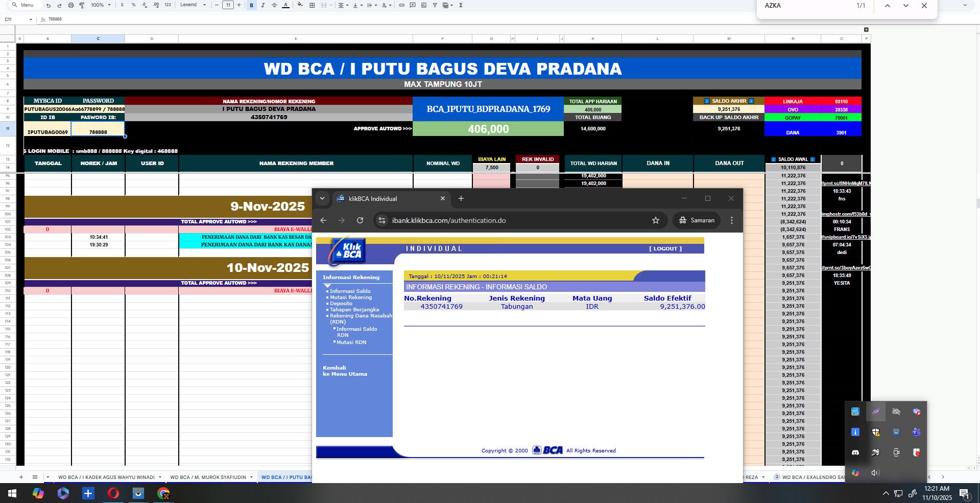Screen dimensions: 980x503
Task: Open Tahapan Berjangka in KlikBCA sidebar
Action: point(354,310)
